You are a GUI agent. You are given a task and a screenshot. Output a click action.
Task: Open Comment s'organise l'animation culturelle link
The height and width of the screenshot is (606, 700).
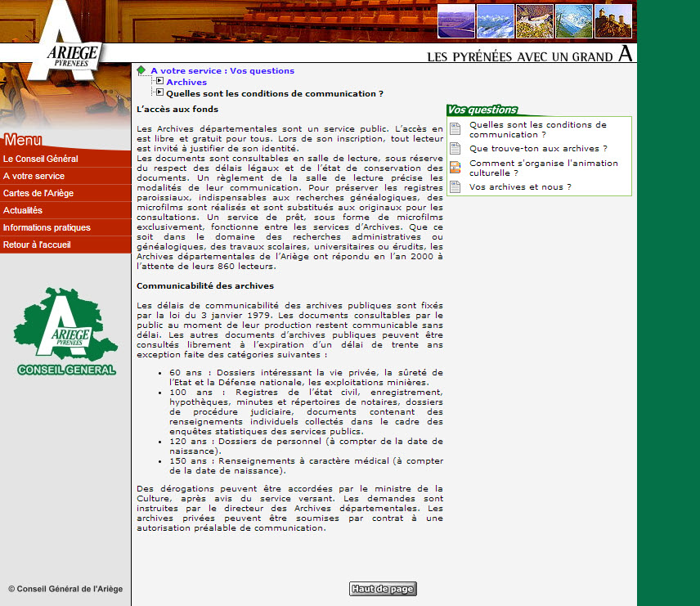coord(543,168)
